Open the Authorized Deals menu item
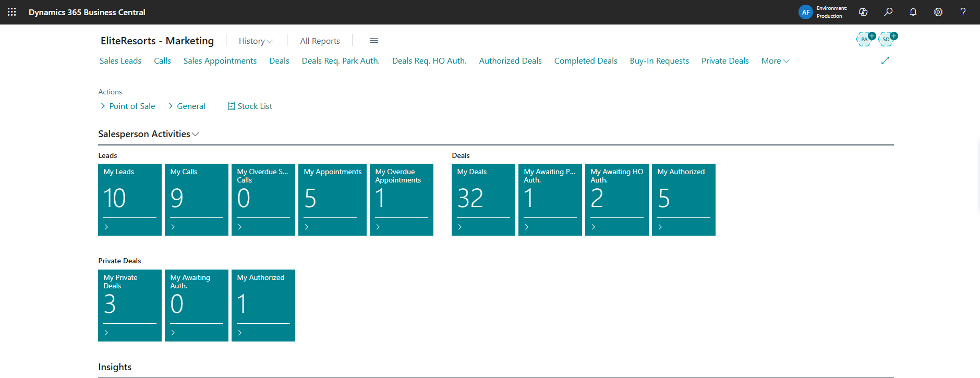 tap(510, 61)
